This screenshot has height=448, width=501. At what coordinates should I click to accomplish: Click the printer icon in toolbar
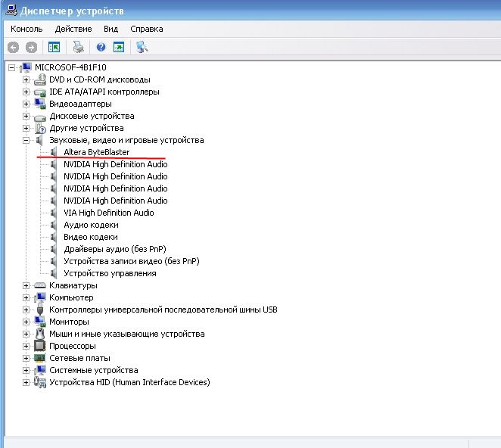78,47
